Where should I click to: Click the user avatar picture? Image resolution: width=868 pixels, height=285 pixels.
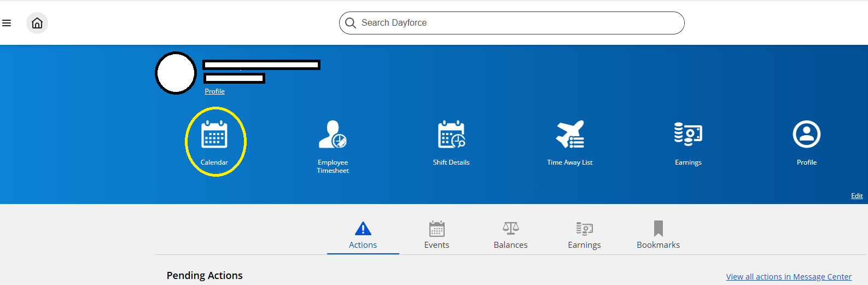(176, 73)
